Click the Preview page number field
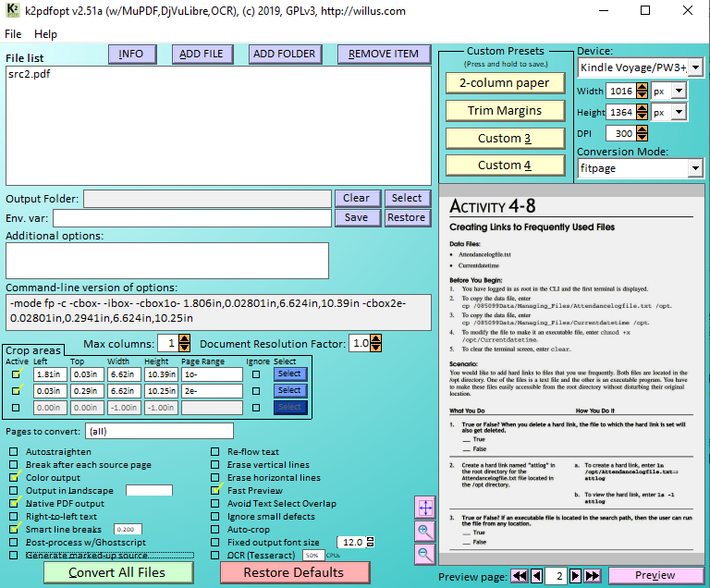Screen dimensions: 710x588 (x=556, y=576)
